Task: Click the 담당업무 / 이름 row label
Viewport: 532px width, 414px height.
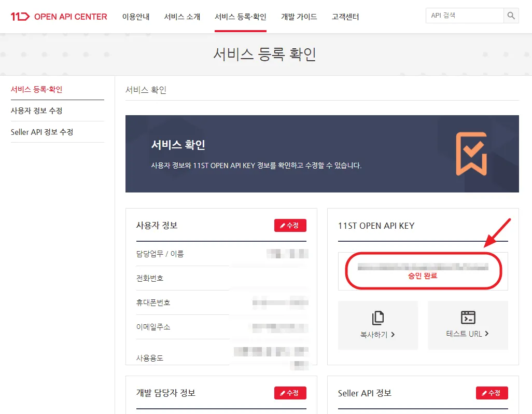Action: click(x=160, y=254)
